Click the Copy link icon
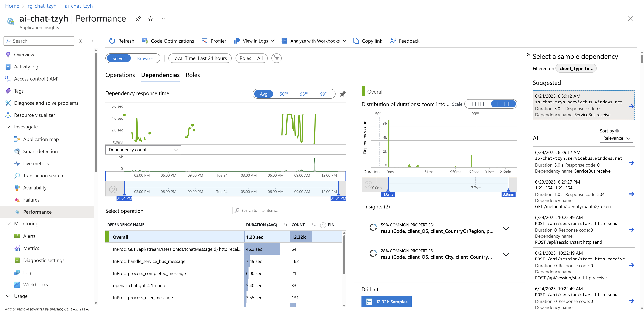The width and height of the screenshot is (644, 313). pyautogui.click(x=356, y=41)
